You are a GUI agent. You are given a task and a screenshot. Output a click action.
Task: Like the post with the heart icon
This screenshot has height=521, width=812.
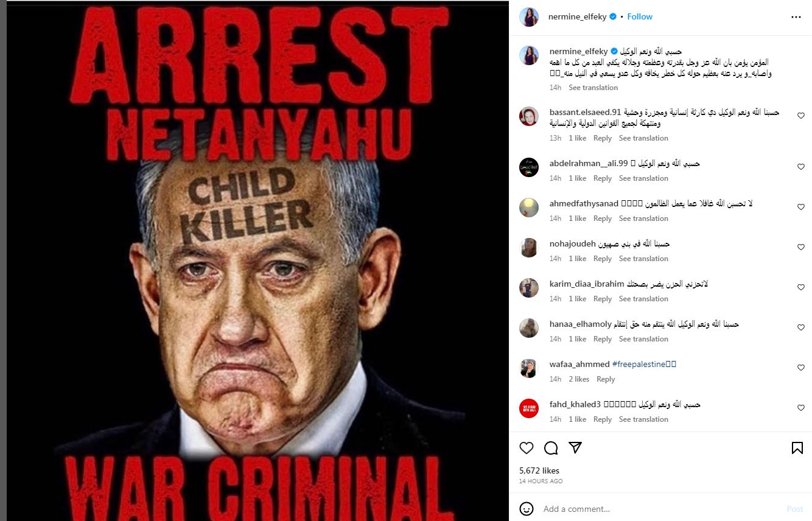click(527, 448)
